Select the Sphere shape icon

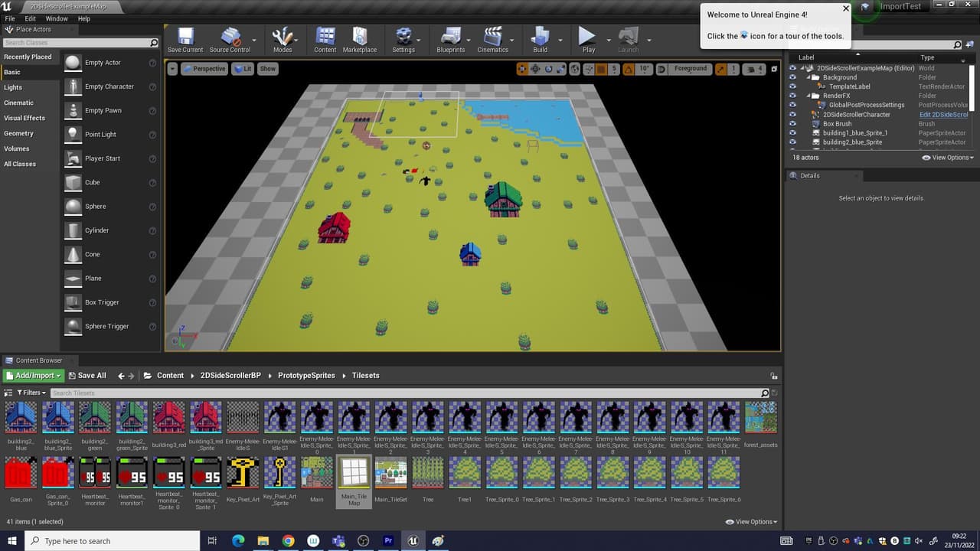(x=73, y=207)
